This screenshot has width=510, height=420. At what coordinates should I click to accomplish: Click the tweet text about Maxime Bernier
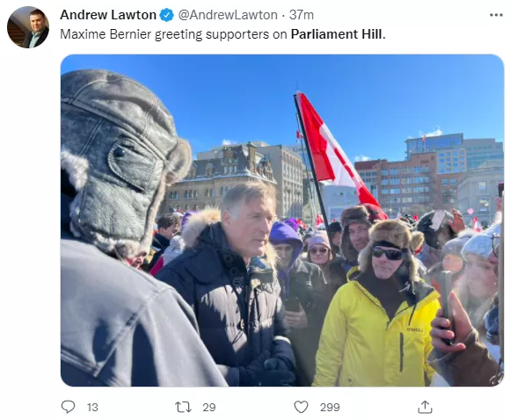[222, 34]
